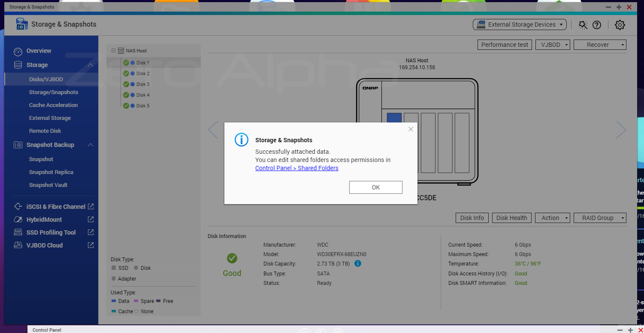
Task: Click the Storage stacked-disks icon in sidebar
Action: click(x=17, y=65)
